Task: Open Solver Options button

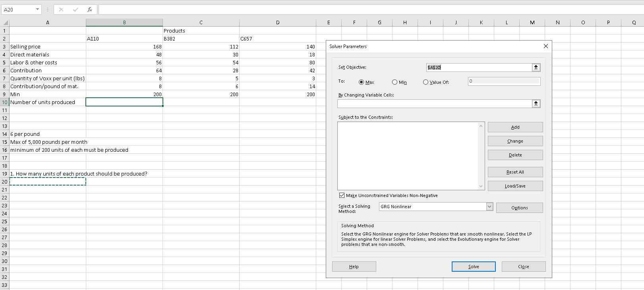Action: click(x=520, y=208)
